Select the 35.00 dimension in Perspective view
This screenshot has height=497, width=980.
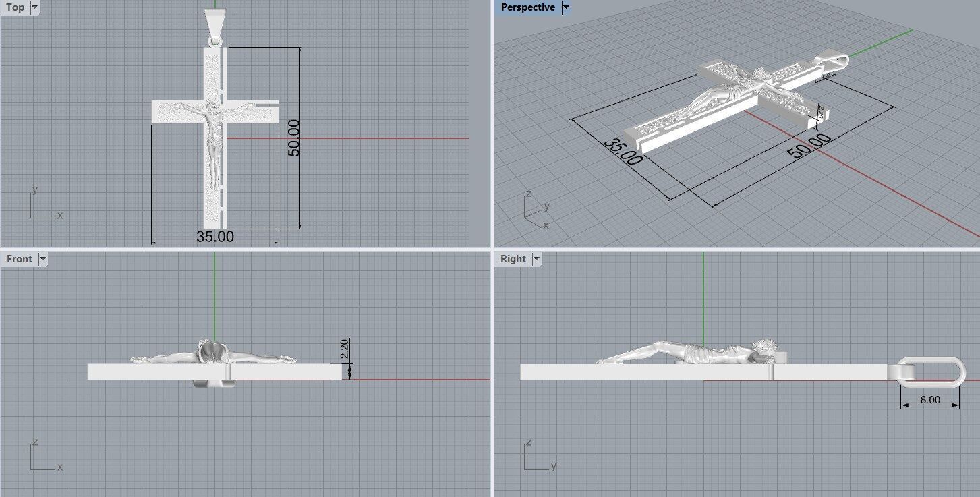(x=623, y=152)
